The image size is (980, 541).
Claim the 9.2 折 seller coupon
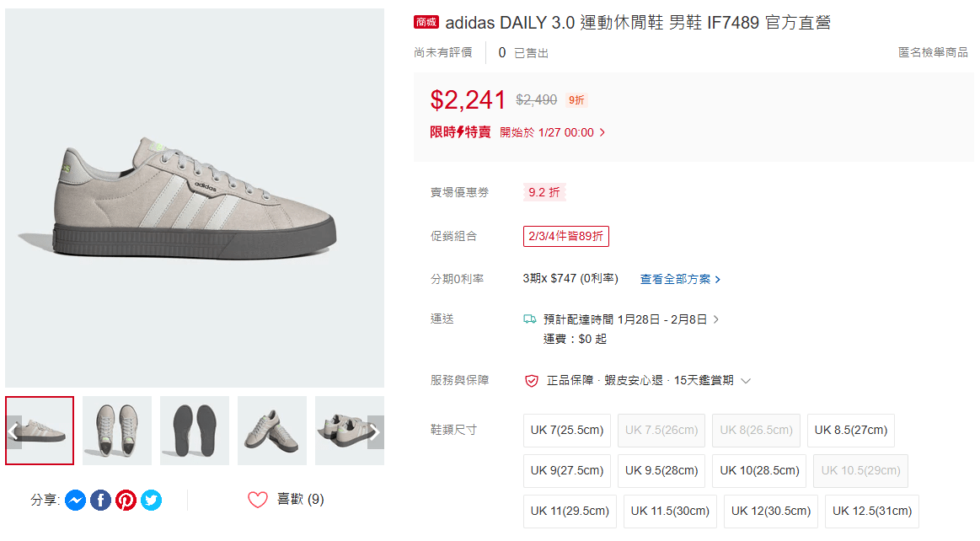543,192
